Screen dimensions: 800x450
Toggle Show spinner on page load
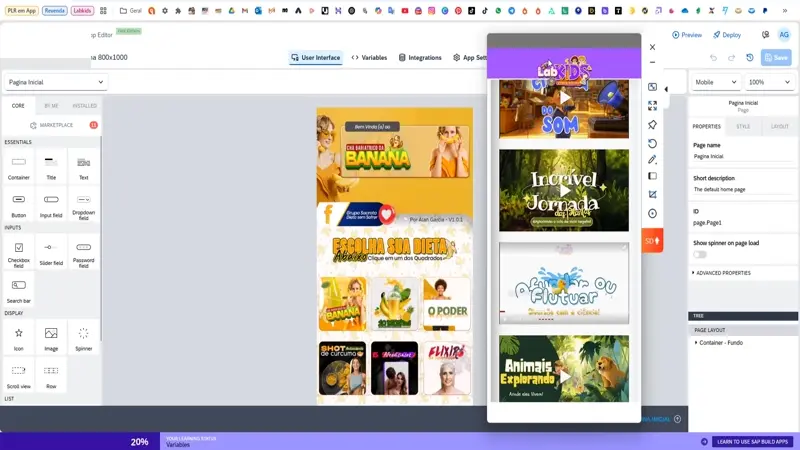pos(699,254)
